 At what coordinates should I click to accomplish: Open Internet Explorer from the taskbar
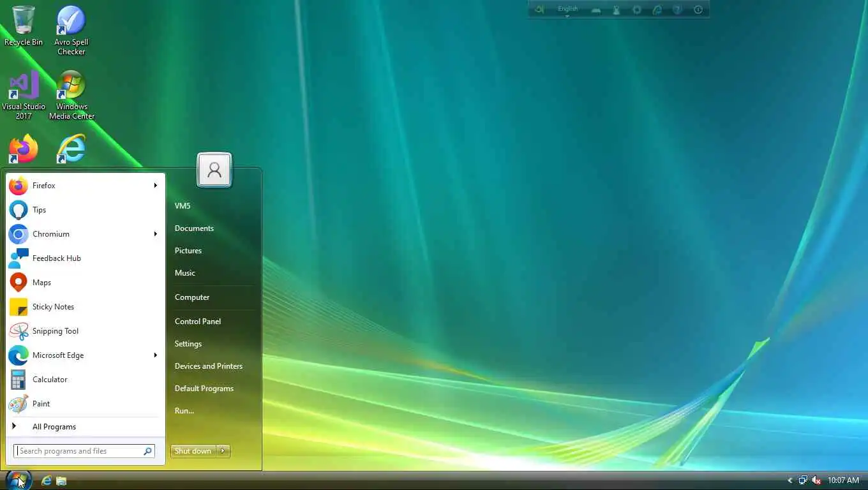click(x=46, y=480)
